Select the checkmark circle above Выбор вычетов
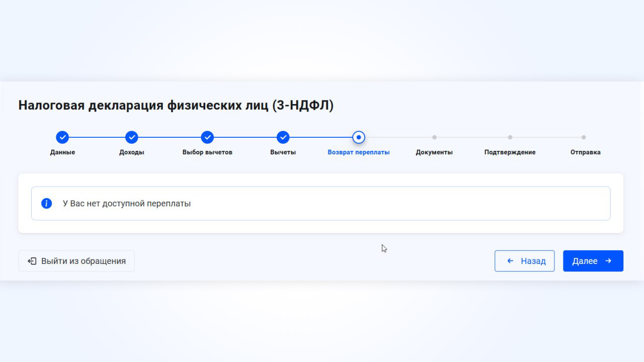The image size is (644, 362). point(207,137)
